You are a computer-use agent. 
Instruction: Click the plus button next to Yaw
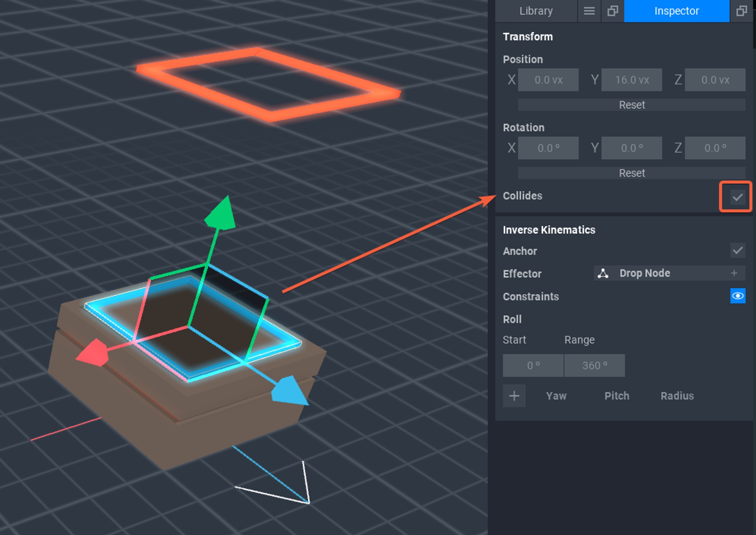[x=514, y=396]
